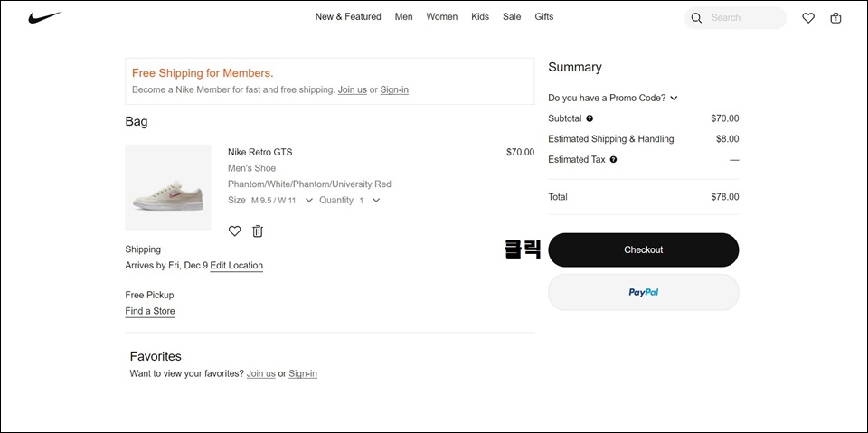The image size is (868, 433).
Task: Open the Sale menu
Action: (512, 16)
